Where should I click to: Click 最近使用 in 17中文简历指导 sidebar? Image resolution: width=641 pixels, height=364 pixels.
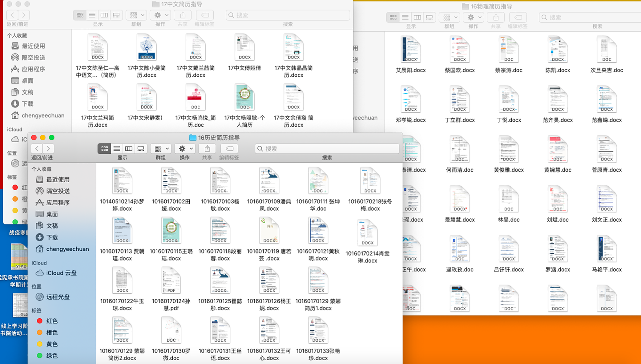click(x=33, y=46)
